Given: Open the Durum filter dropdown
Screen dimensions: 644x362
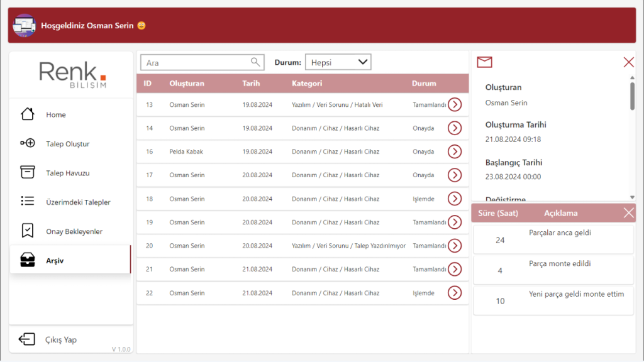Looking at the screenshot, I should click(338, 62).
